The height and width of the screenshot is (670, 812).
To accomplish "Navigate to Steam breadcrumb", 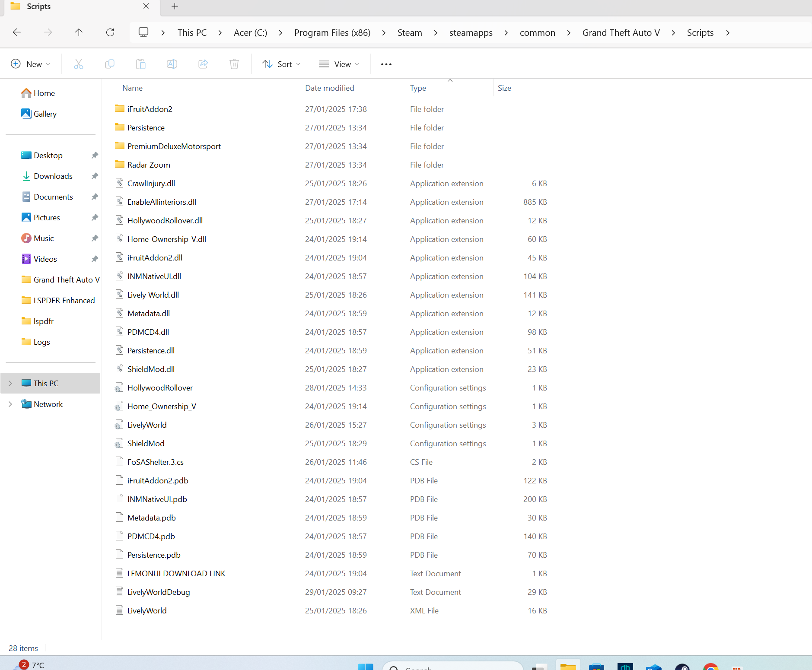I will [x=410, y=33].
